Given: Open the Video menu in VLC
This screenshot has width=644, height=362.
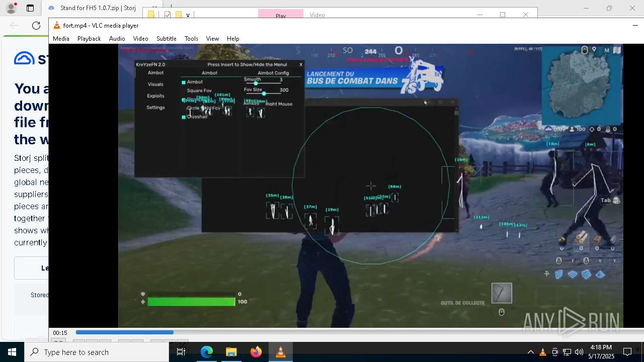Looking at the screenshot, I should [140, 39].
